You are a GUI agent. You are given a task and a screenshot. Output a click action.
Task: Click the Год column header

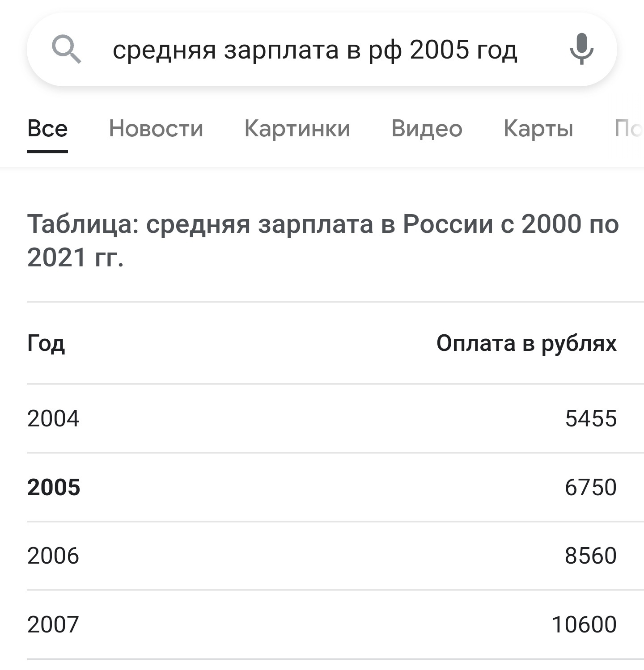(46, 343)
